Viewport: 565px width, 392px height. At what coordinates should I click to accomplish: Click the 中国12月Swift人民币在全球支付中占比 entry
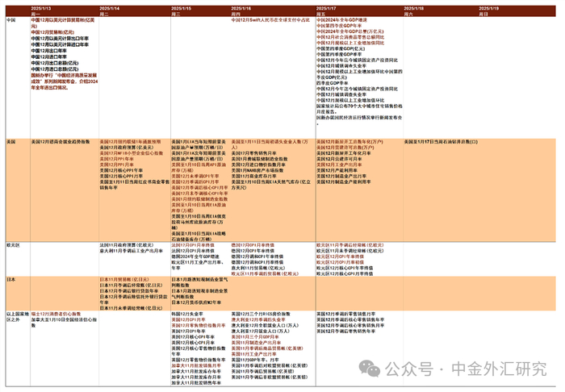point(270,20)
